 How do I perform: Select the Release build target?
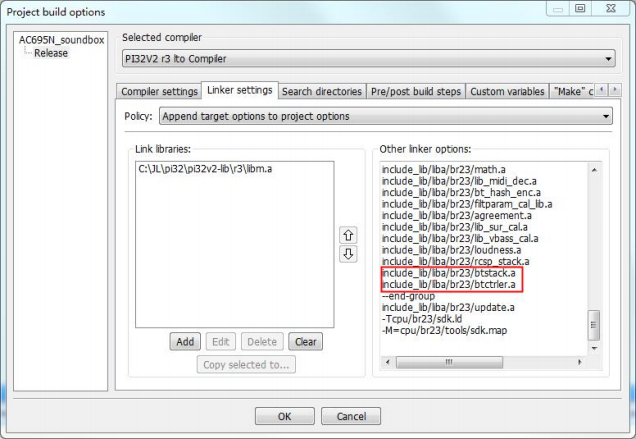click(51, 53)
